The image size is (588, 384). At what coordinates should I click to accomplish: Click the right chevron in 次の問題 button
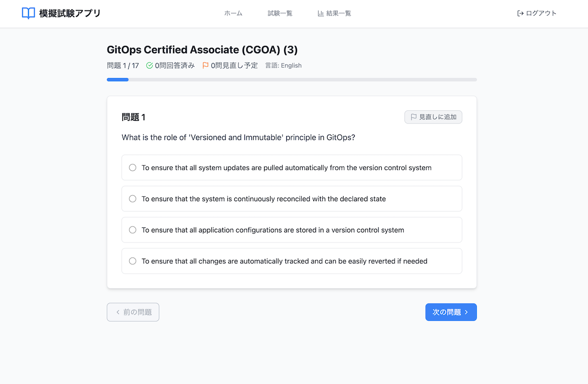point(467,312)
